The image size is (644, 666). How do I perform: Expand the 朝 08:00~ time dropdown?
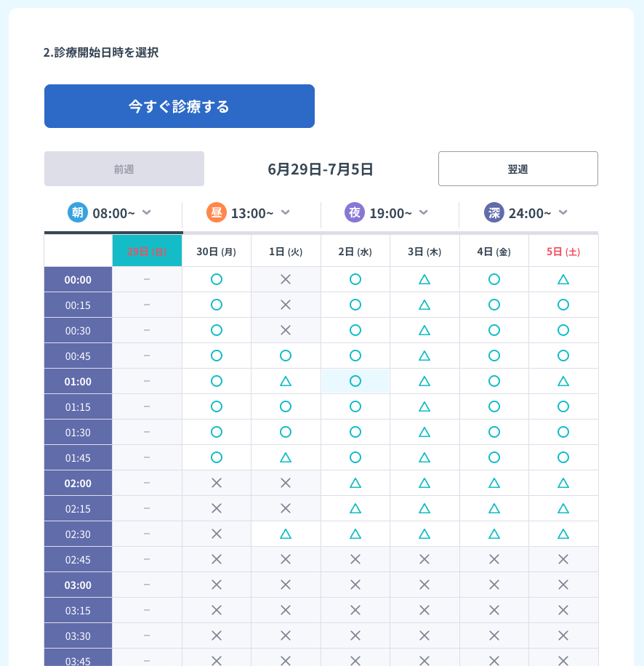coord(113,213)
